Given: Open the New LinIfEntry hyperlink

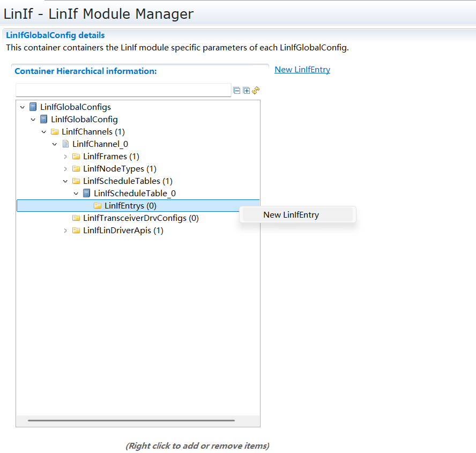Looking at the screenshot, I should tap(302, 70).
